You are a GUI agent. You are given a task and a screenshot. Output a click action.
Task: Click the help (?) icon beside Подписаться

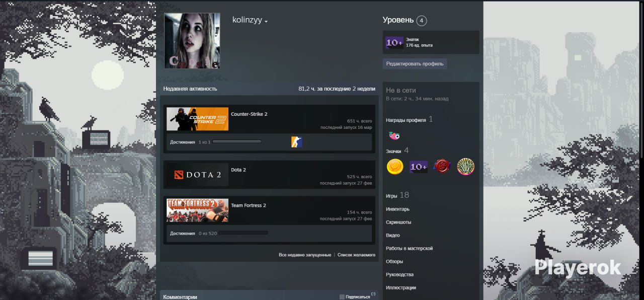click(x=373, y=294)
